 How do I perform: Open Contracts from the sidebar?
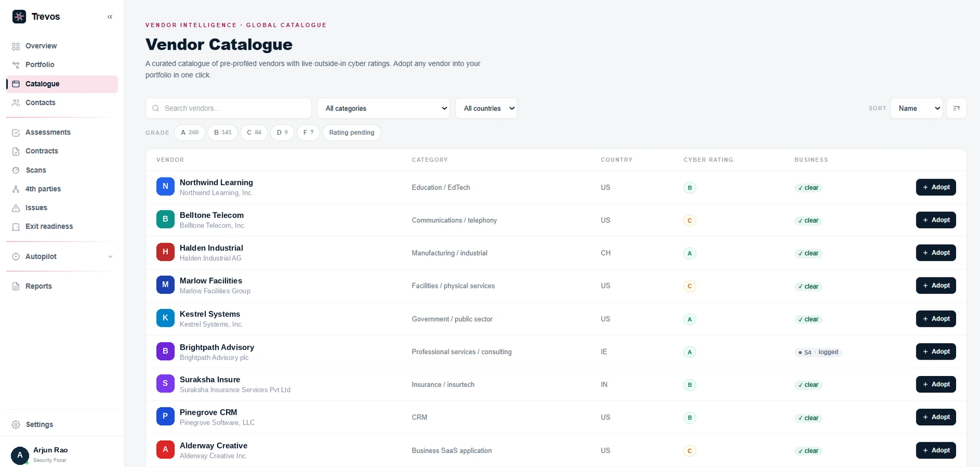tap(62, 151)
